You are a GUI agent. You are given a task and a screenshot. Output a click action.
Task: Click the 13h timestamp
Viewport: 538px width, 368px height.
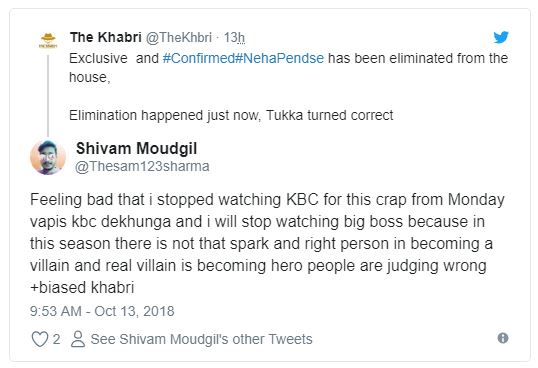click(234, 37)
